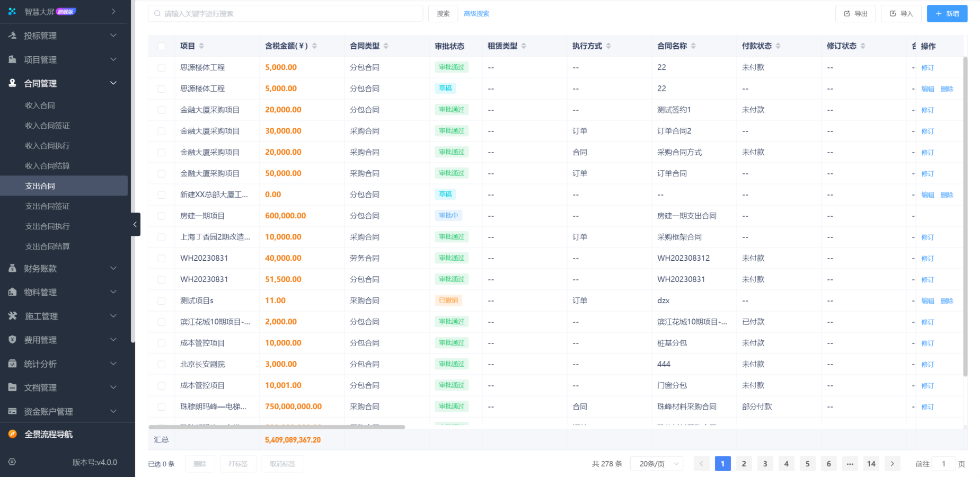Viewport: 980px width, 477px height.
Task: Click the settings gear at sidebar bottom
Action: pyautogui.click(x=13, y=462)
